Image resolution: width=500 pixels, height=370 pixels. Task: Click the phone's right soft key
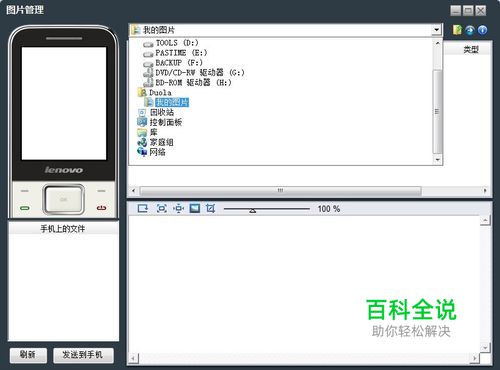(102, 191)
